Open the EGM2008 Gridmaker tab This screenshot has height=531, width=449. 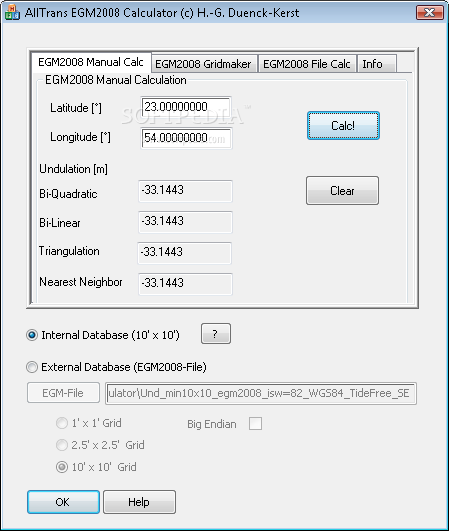204,64
